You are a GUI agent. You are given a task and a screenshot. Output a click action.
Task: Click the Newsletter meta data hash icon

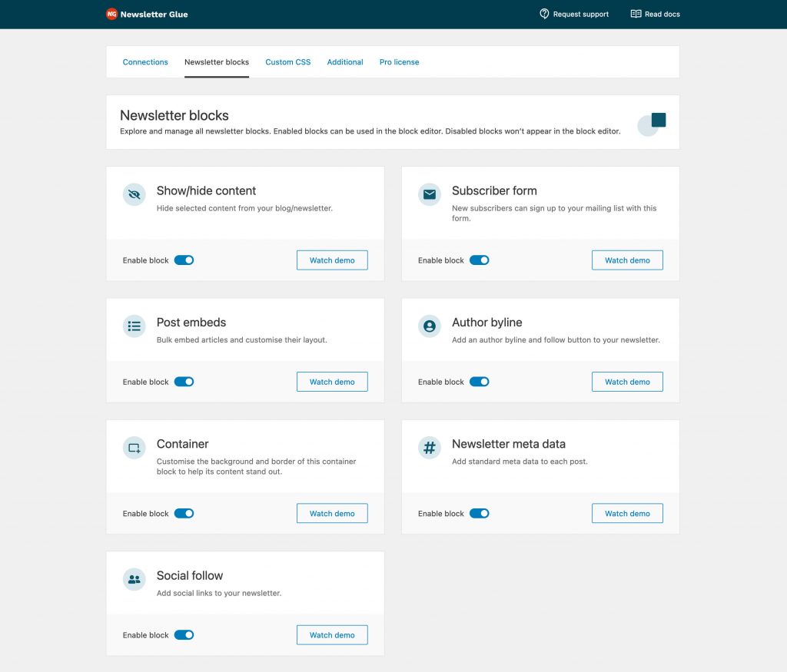pyautogui.click(x=430, y=448)
